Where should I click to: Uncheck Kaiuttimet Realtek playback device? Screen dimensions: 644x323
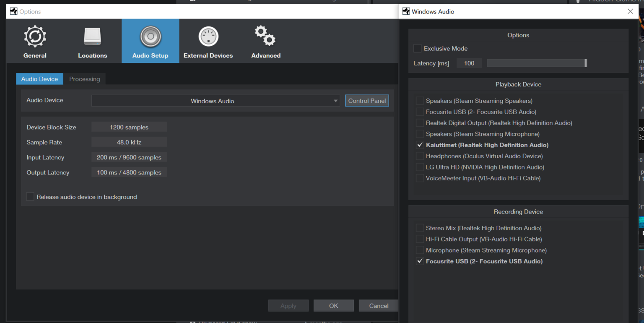[x=420, y=145]
